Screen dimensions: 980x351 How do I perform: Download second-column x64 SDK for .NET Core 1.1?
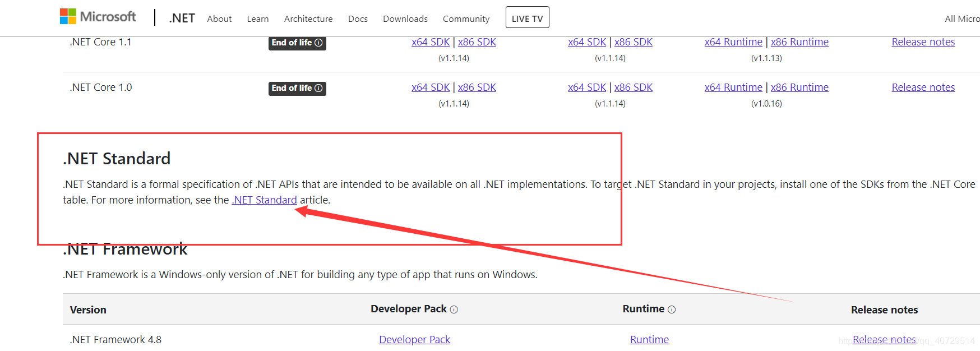[x=587, y=42]
